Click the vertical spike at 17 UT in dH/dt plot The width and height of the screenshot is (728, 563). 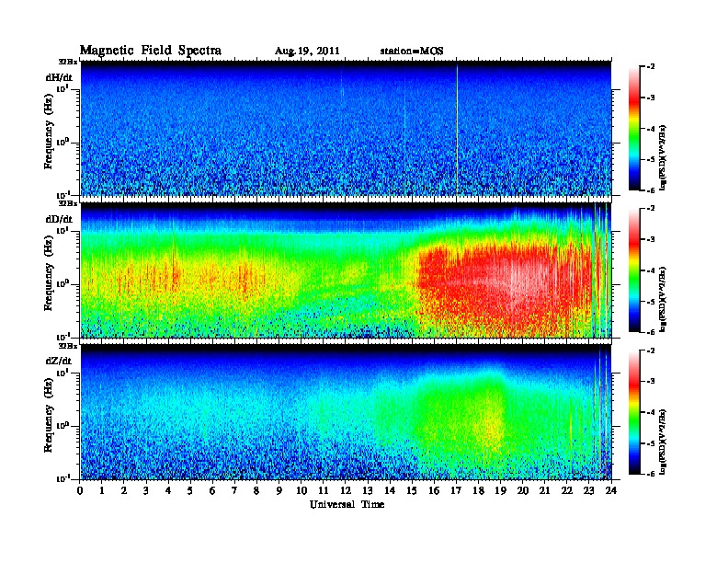[x=457, y=128]
